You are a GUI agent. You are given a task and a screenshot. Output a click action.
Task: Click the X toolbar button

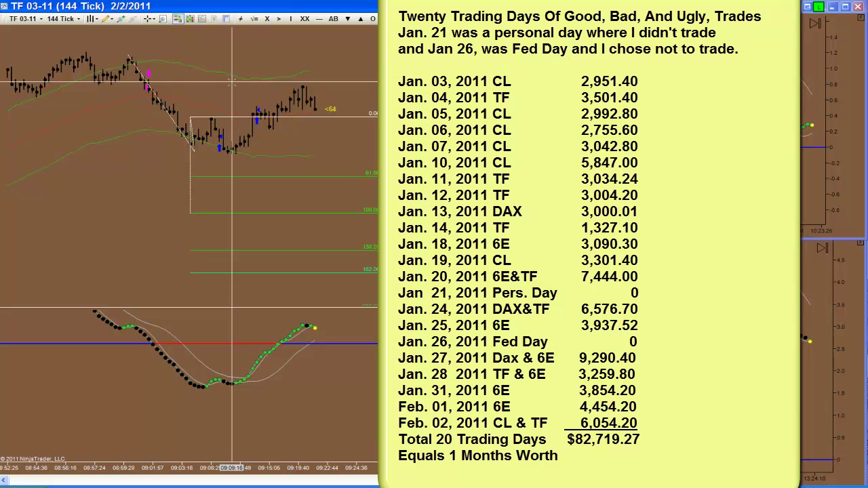pos(267,19)
